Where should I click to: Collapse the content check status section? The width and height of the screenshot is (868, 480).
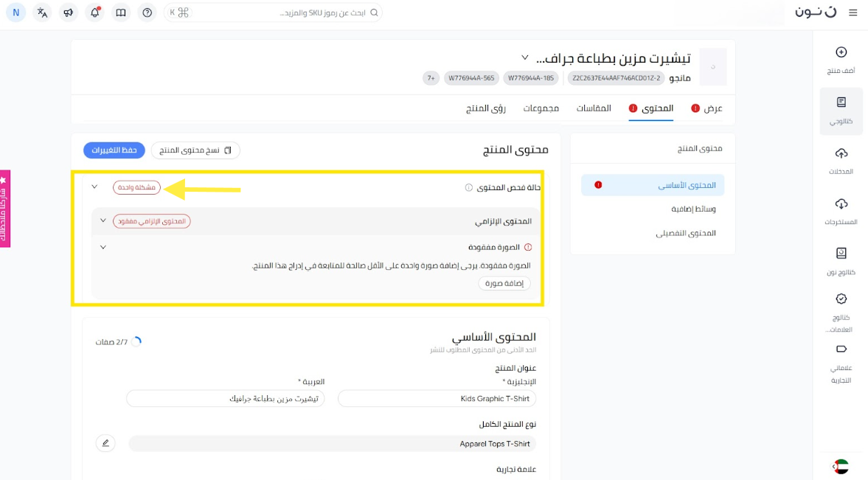[x=94, y=187]
